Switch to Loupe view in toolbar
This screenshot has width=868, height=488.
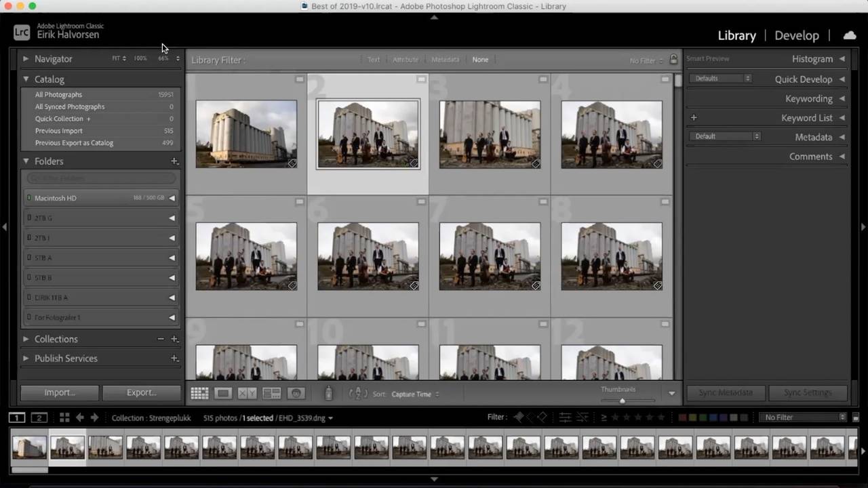[222, 393]
